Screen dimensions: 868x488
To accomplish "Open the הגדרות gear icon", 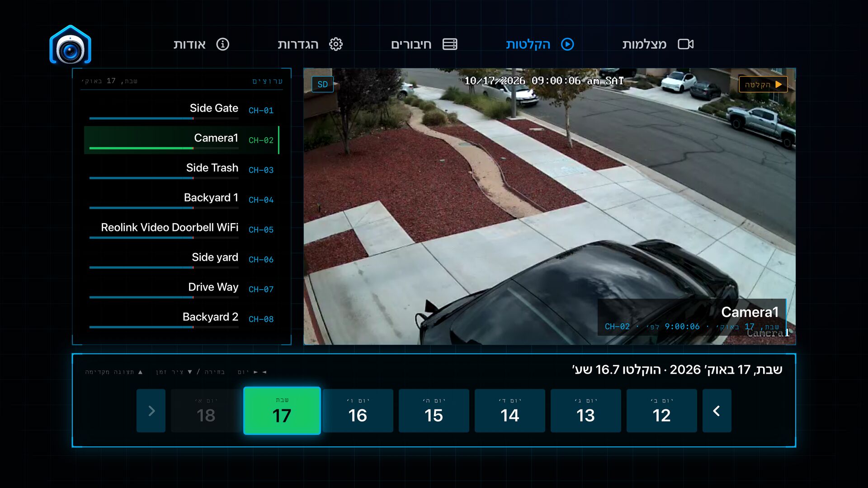I will (335, 44).
